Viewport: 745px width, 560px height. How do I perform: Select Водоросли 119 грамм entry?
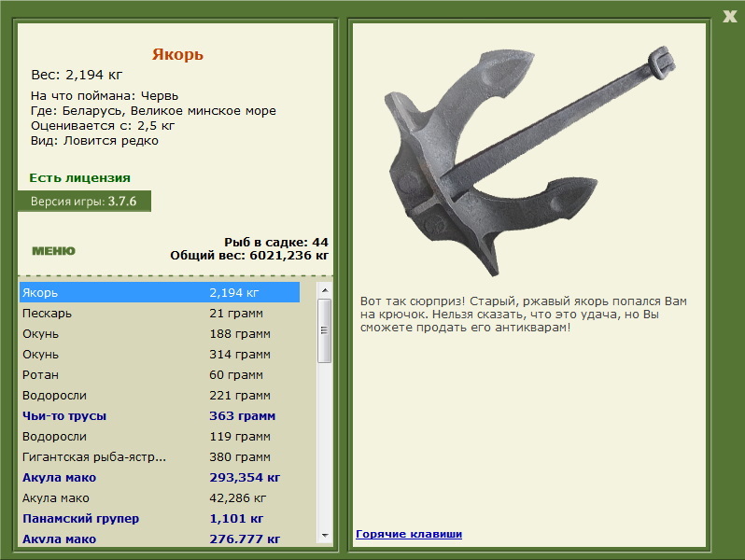160,437
